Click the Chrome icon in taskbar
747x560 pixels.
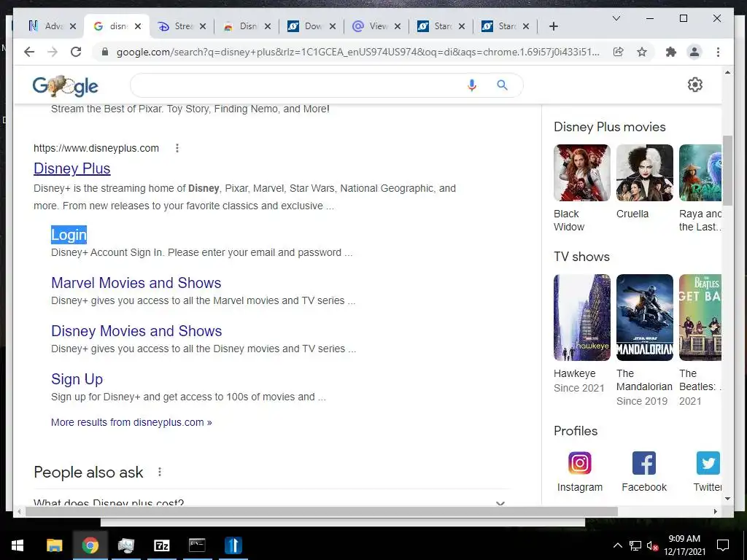(90, 545)
